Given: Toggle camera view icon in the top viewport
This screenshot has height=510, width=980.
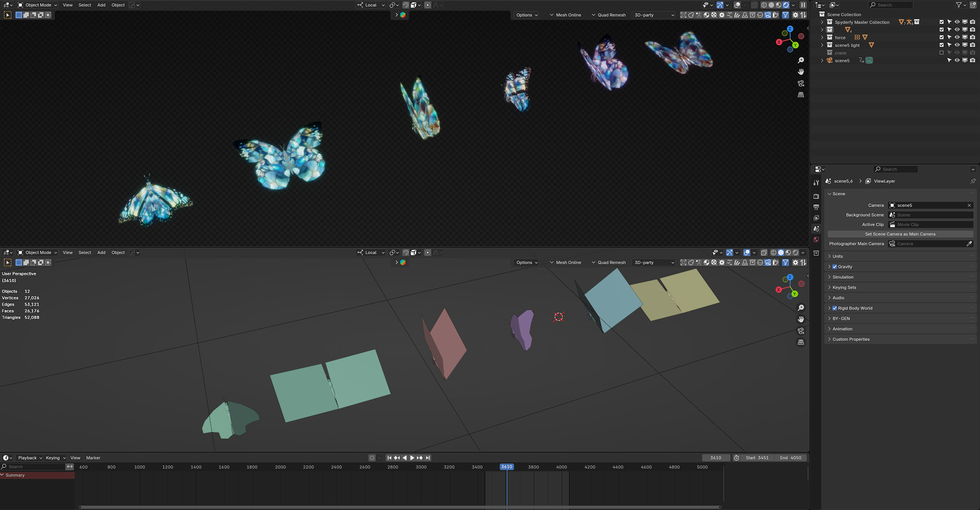Looking at the screenshot, I should point(801,83).
